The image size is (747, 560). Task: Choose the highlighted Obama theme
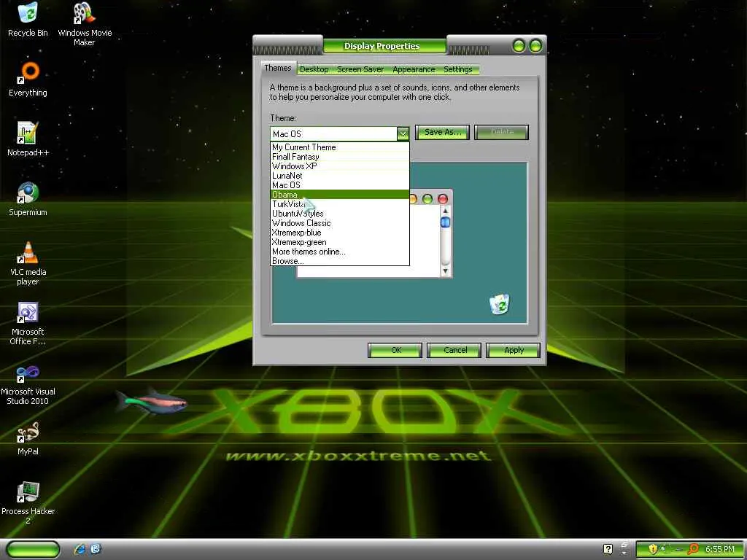coord(340,195)
